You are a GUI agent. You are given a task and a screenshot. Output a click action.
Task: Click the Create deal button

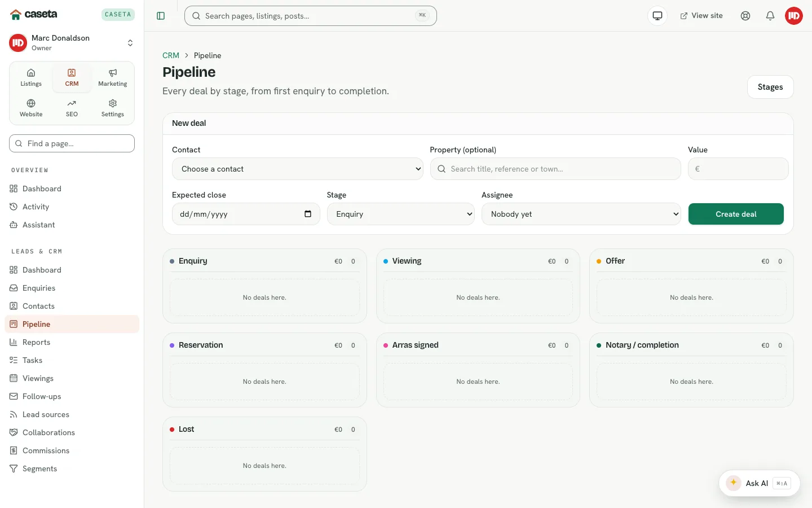point(736,214)
